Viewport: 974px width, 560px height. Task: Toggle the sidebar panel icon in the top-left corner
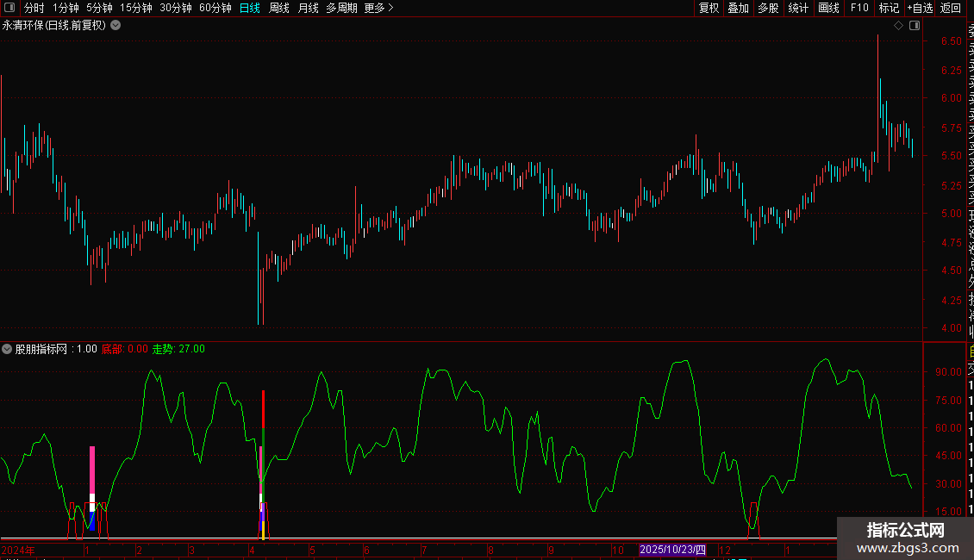pyautogui.click(x=9, y=8)
